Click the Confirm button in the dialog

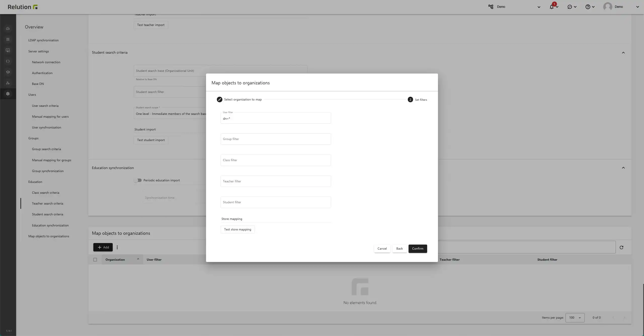click(x=418, y=249)
